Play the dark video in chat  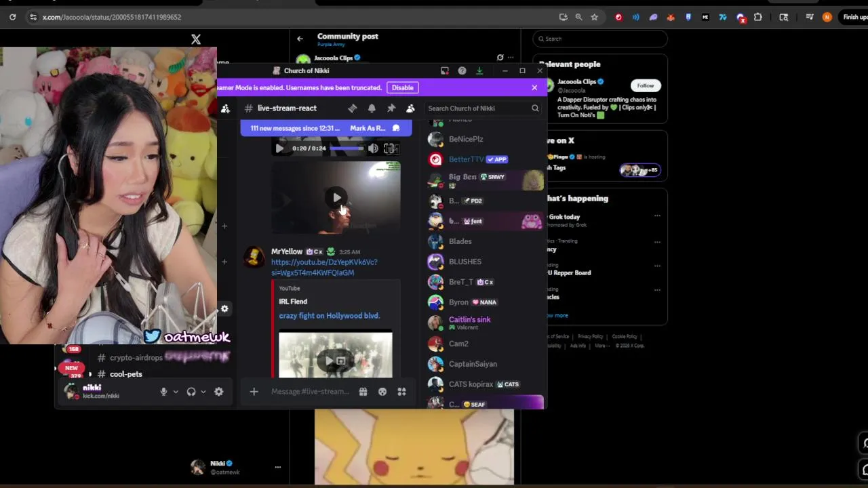tap(337, 198)
